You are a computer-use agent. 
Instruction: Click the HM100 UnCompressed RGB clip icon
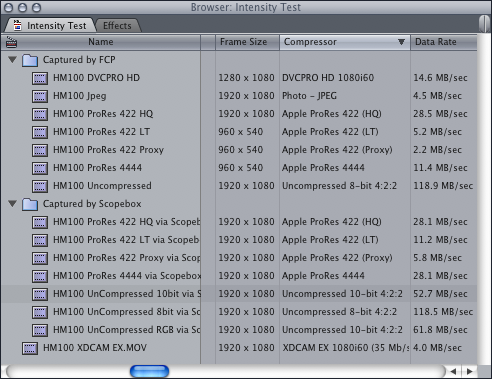pos(40,330)
